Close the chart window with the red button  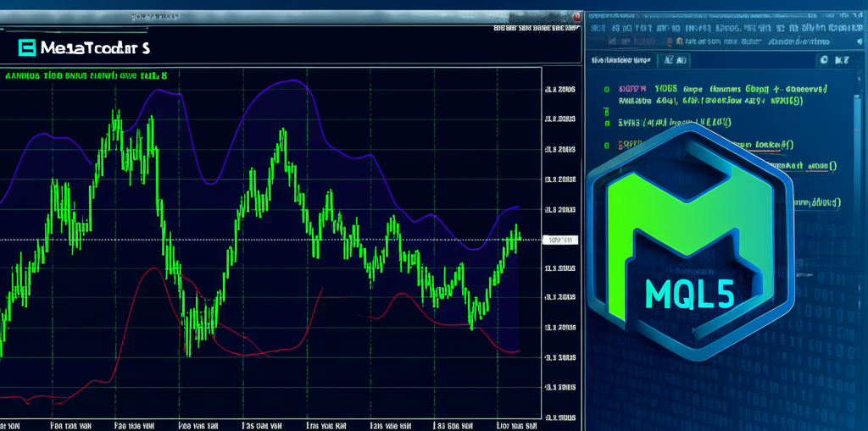click(578, 17)
